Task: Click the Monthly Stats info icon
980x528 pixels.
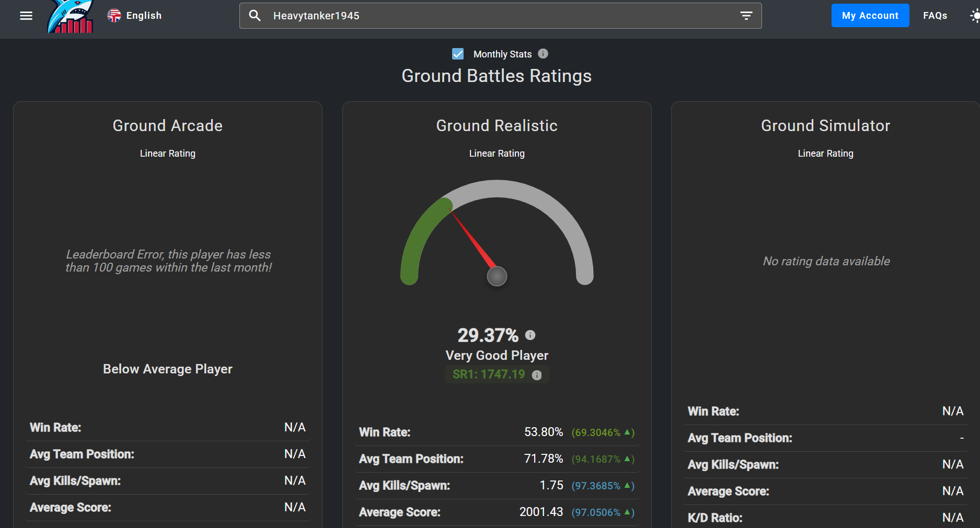Action: pos(543,54)
